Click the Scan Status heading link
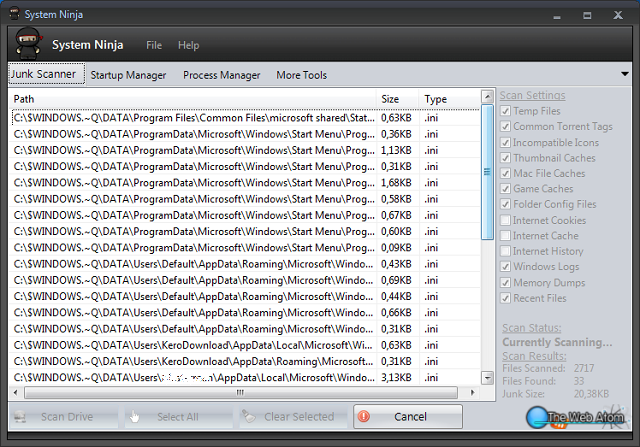 531,328
